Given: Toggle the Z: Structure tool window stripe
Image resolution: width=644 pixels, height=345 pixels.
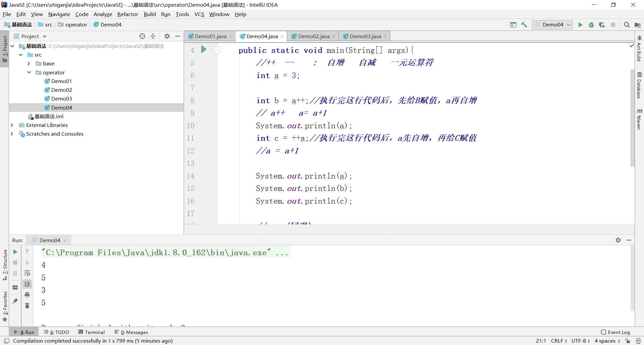Looking at the screenshot, I should click(x=5, y=265).
